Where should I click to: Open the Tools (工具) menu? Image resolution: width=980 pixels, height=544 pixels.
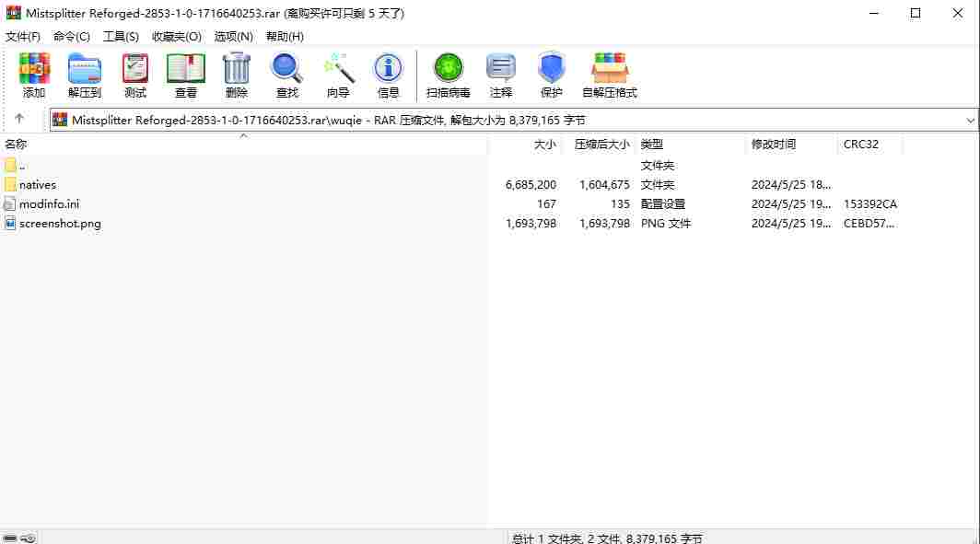121,36
